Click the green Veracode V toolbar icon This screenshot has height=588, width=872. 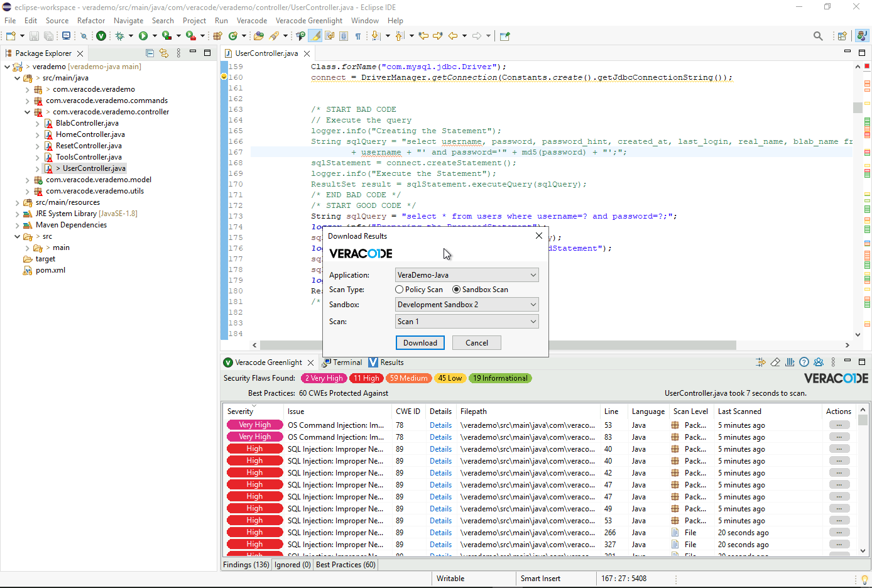pyautogui.click(x=101, y=36)
